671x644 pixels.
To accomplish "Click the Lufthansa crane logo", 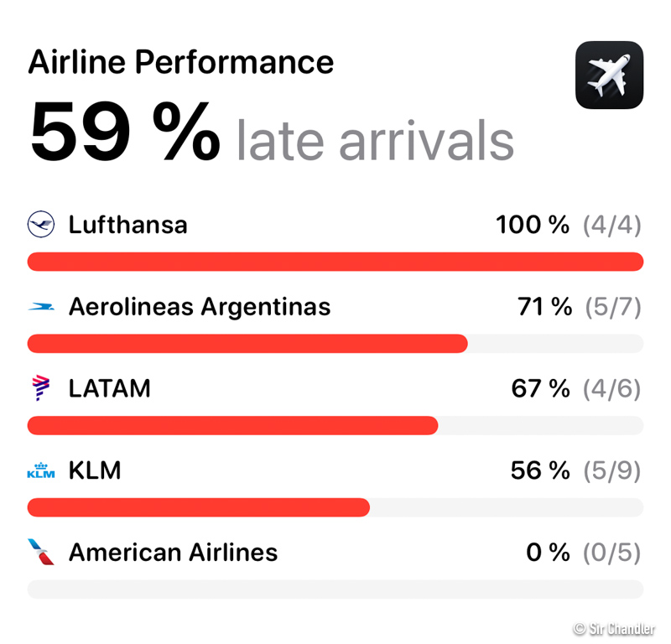I will 40,225.
